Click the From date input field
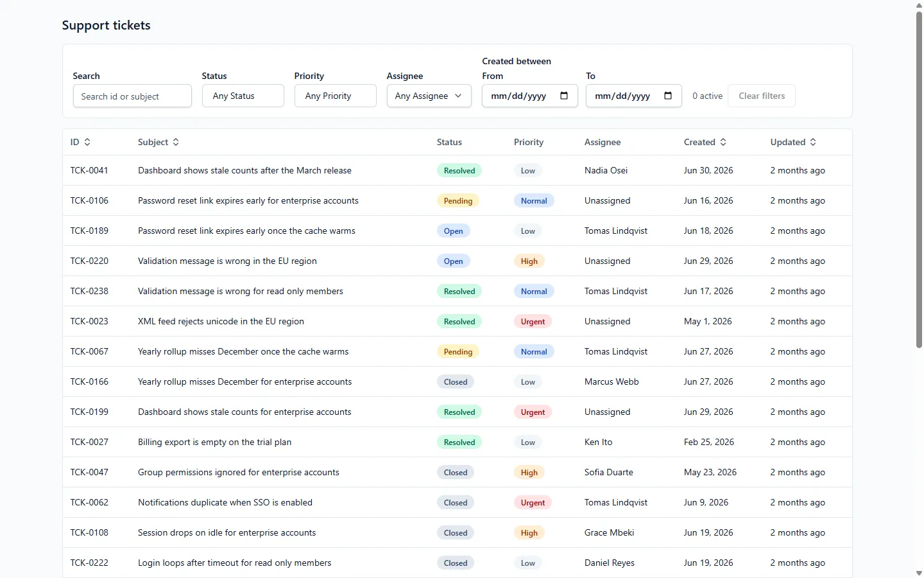The height and width of the screenshot is (578, 924). pyautogui.click(x=530, y=96)
